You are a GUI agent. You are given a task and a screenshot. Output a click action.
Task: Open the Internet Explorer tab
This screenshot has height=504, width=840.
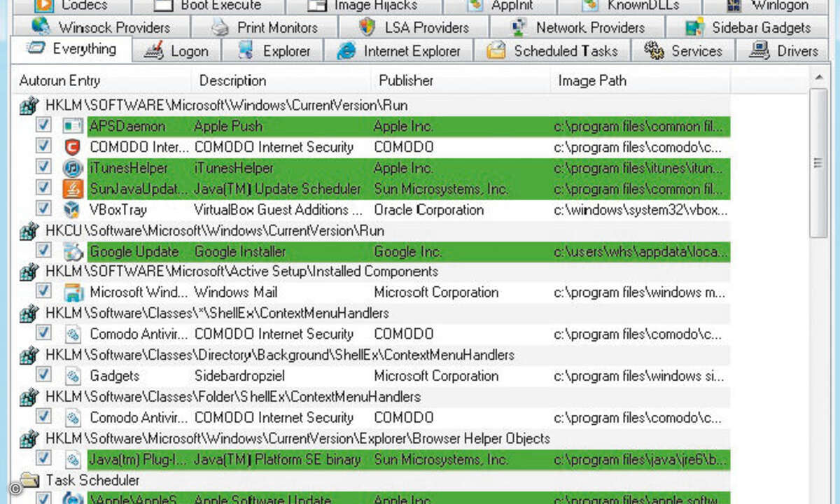[399, 51]
